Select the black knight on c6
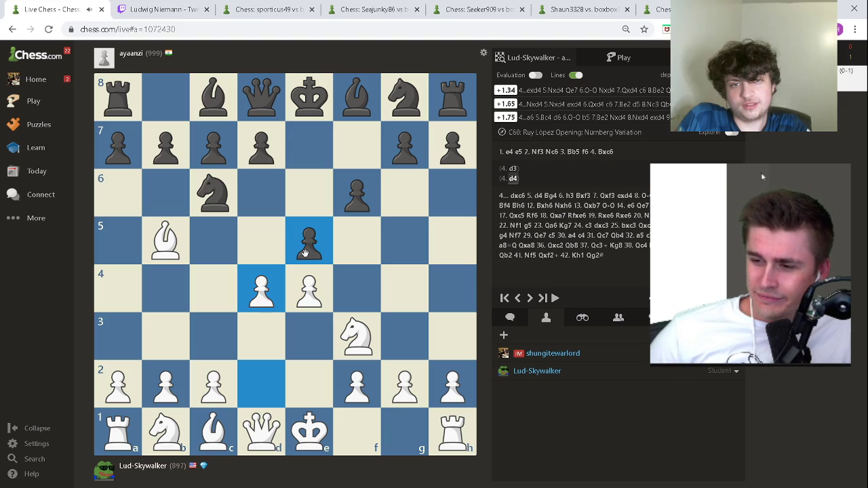The height and width of the screenshot is (488, 868). coord(214,193)
